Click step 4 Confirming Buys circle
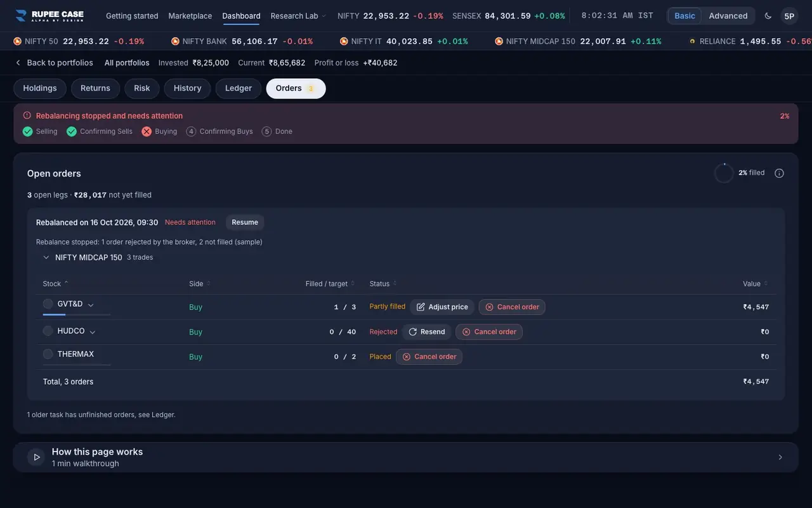 coord(191,131)
